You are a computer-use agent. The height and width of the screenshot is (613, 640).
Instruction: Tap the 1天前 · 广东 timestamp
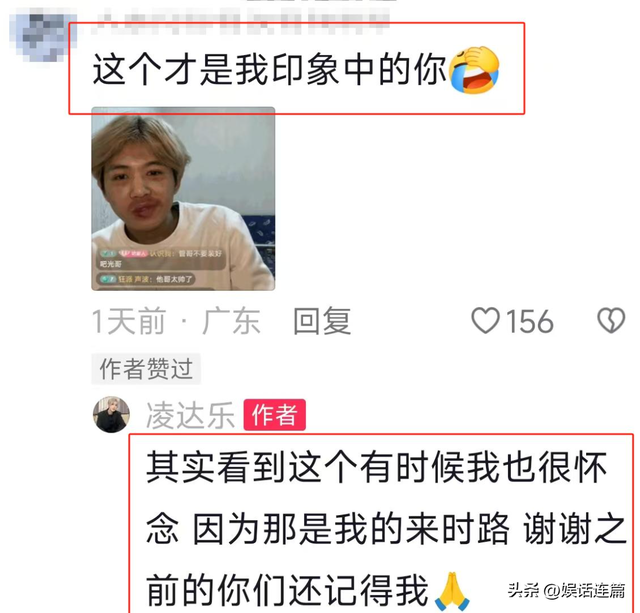click(176, 321)
